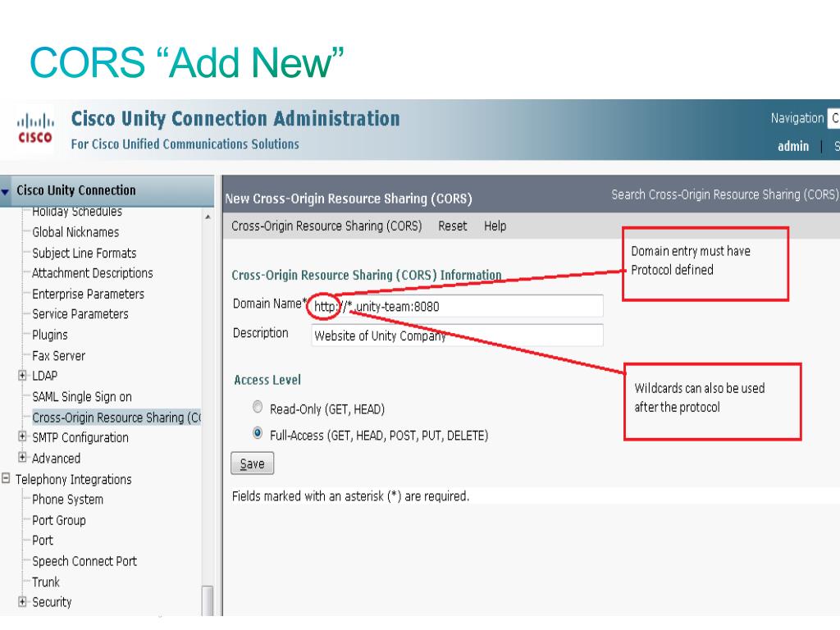Open Enterprise Parameters
The width and height of the screenshot is (840, 630).
88,294
